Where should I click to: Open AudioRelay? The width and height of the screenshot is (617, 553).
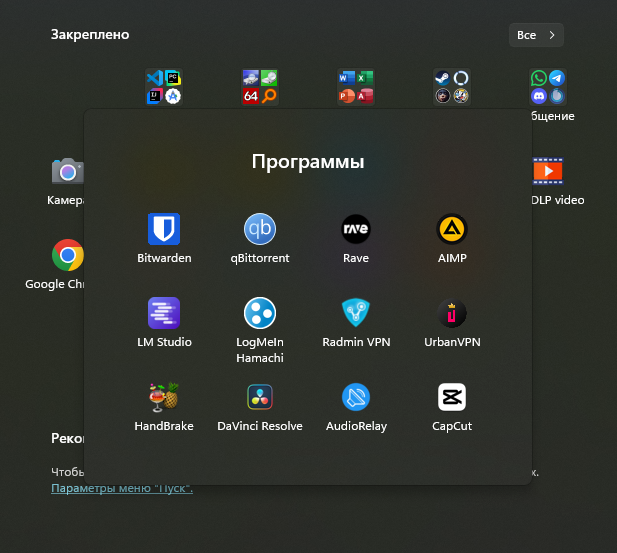(x=356, y=407)
